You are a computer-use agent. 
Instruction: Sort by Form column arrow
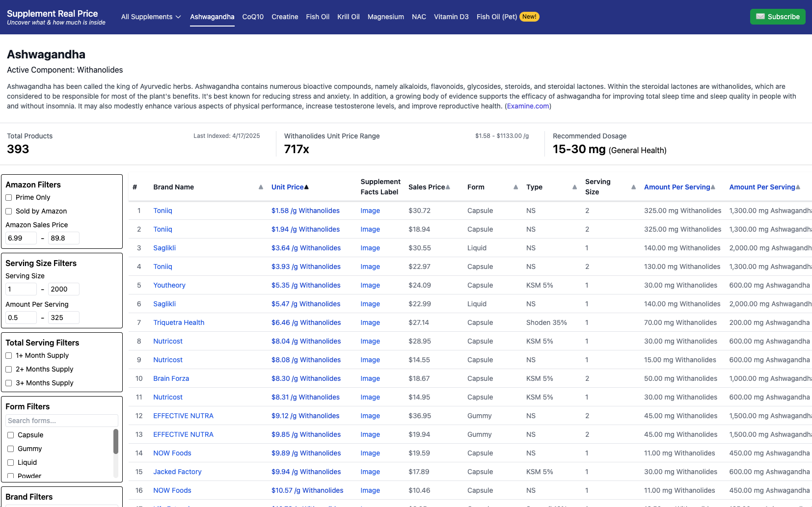tap(515, 187)
